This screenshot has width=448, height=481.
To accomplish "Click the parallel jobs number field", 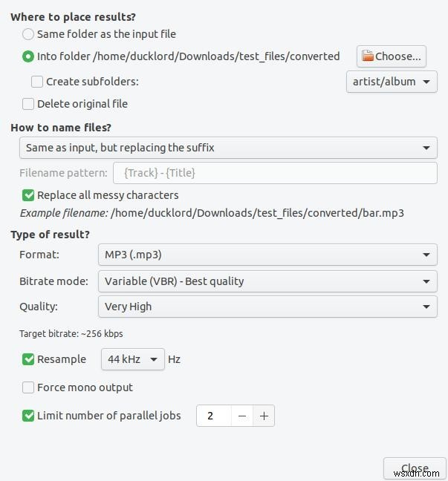I will click(x=214, y=416).
